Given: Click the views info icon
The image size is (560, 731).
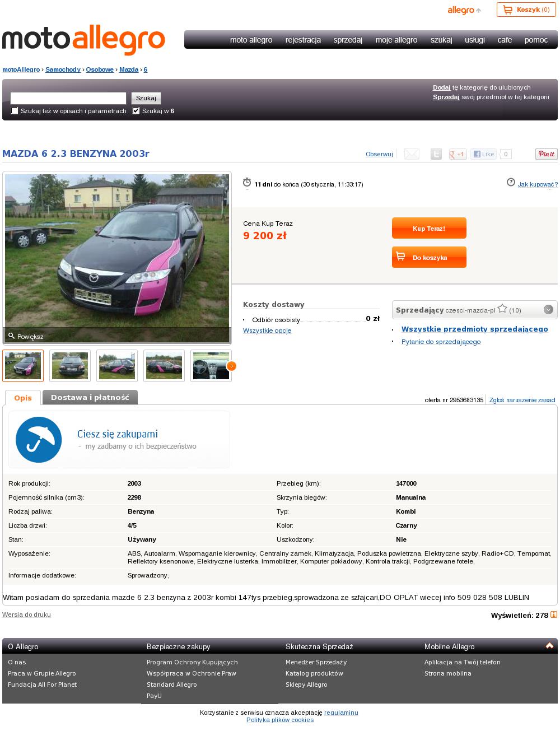Looking at the screenshot, I should tap(554, 614).
